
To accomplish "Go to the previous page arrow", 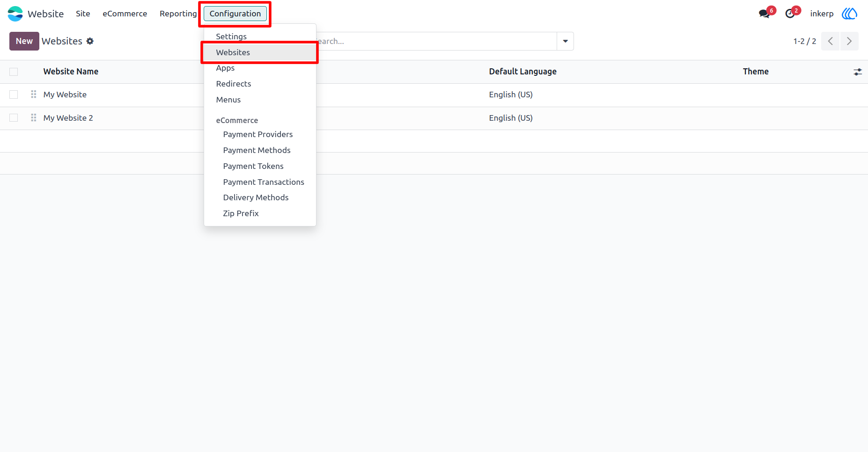I will 831,41.
